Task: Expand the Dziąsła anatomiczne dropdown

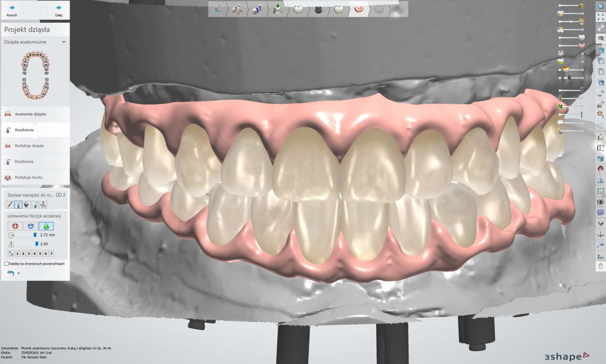Action: pyautogui.click(x=63, y=42)
